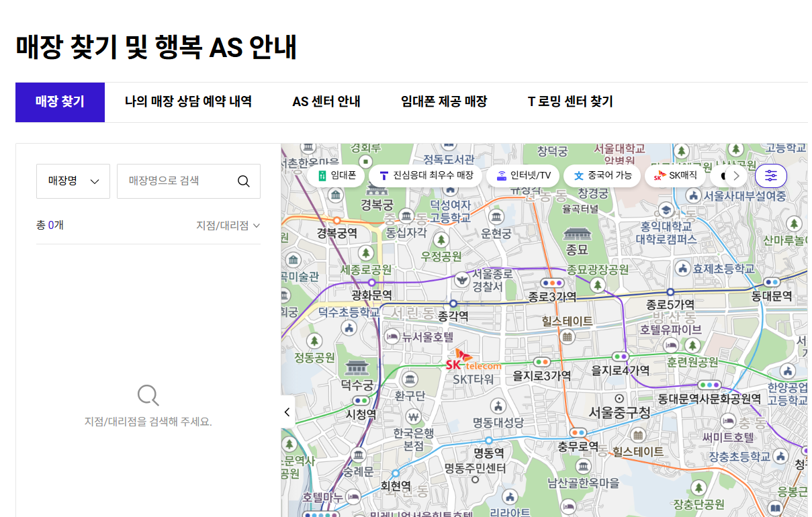Click the 세종로공원 tree icon on the map
This screenshot has width=812, height=517.
pos(366,253)
